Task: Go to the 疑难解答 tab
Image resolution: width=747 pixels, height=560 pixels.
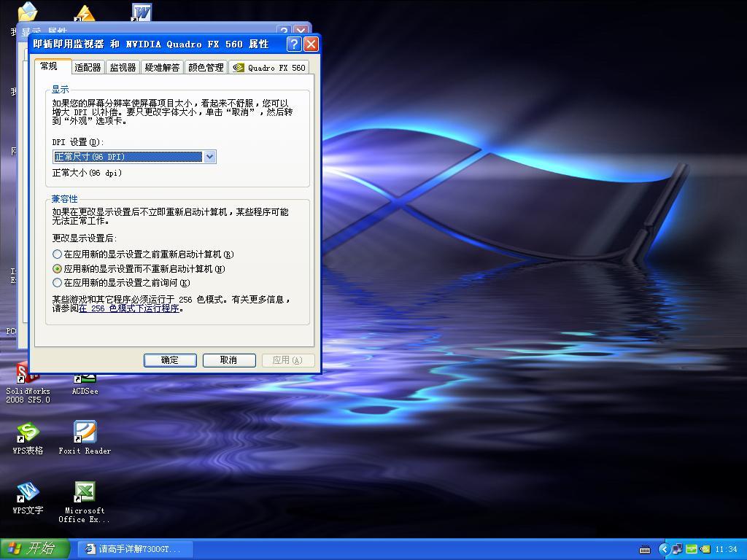Action: click(x=162, y=68)
